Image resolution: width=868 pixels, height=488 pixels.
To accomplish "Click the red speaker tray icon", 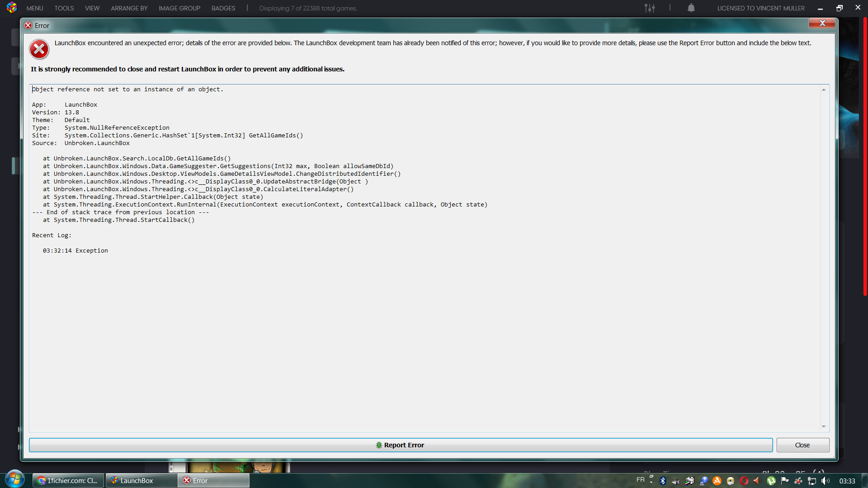I will [x=758, y=481].
